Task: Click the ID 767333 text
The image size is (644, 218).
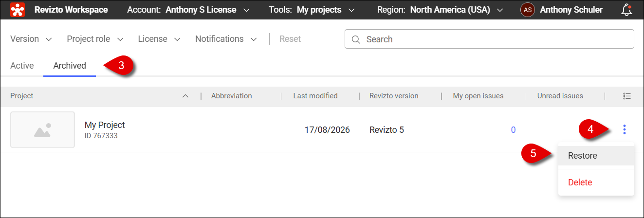Action: click(101, 136)
